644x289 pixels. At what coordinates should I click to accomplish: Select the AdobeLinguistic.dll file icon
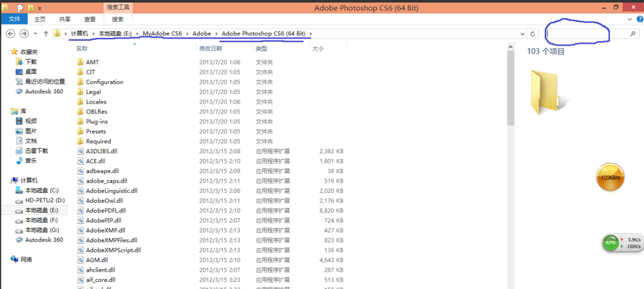pyautogui.click(x=80, y=191)
